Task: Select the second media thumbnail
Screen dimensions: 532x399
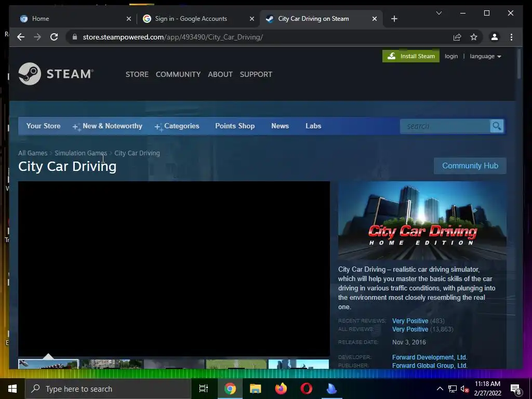Action: point(112,364)
